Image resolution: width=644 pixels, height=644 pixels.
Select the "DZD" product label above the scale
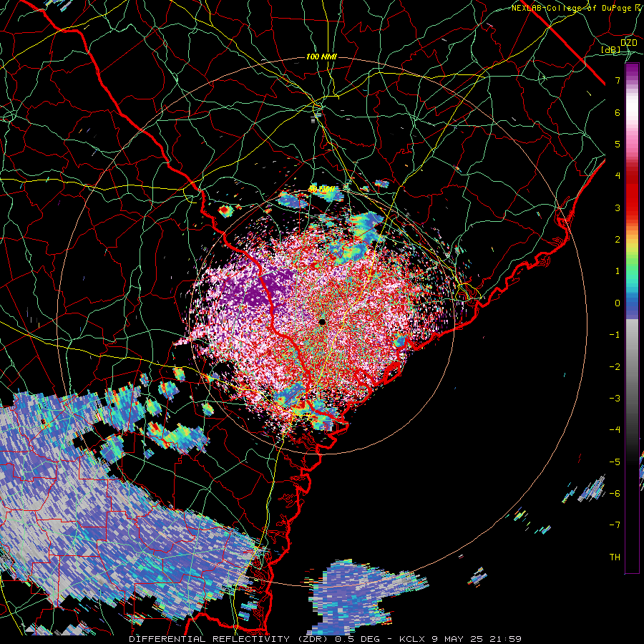(x=629, y=43)
